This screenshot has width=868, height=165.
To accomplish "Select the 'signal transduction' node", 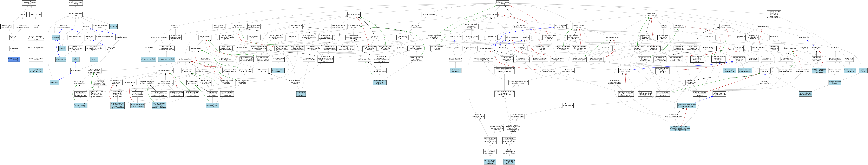I will (487, 48).
